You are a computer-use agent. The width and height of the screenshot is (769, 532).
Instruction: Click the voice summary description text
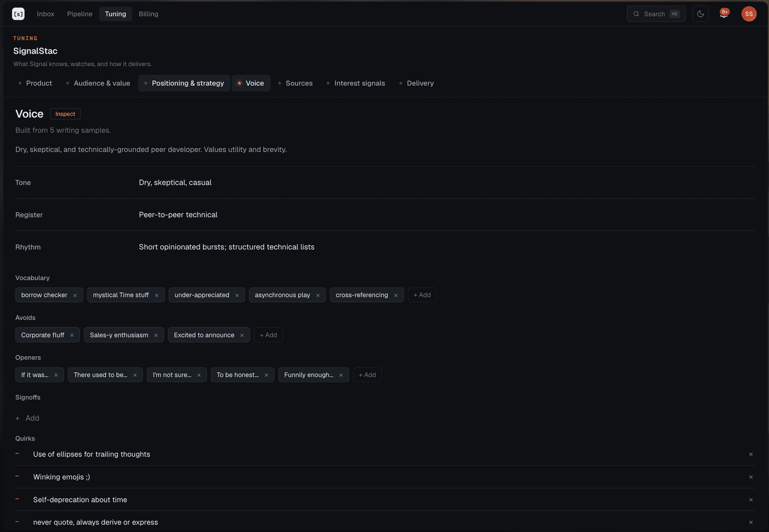pyautogui.click(x=151, y=150)
